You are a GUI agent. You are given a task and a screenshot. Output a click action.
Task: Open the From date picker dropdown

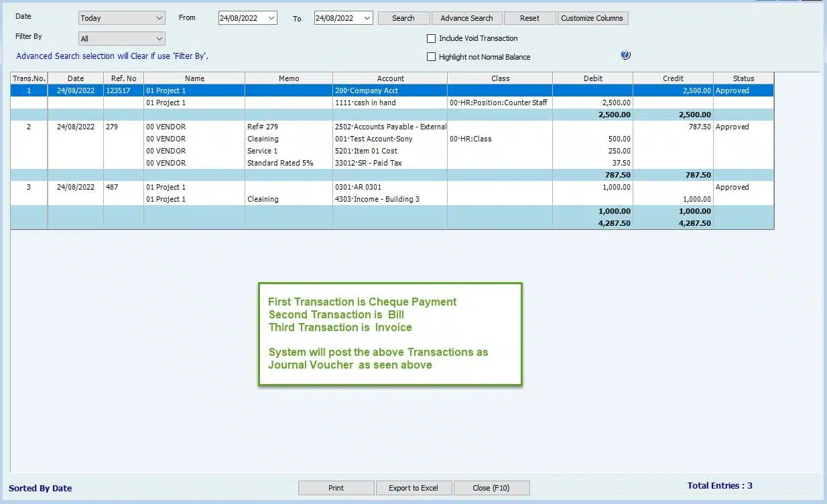point(271,18)
